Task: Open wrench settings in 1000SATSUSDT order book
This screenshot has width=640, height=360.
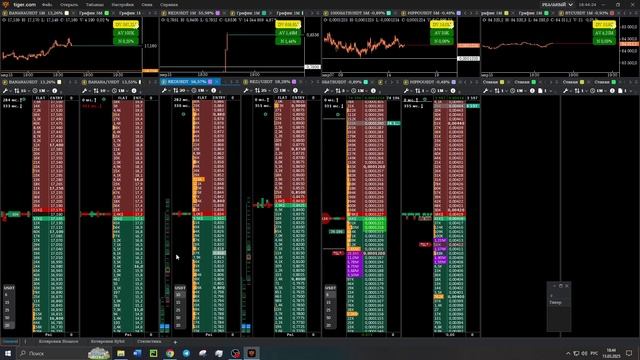Action: tap(326, 91)
